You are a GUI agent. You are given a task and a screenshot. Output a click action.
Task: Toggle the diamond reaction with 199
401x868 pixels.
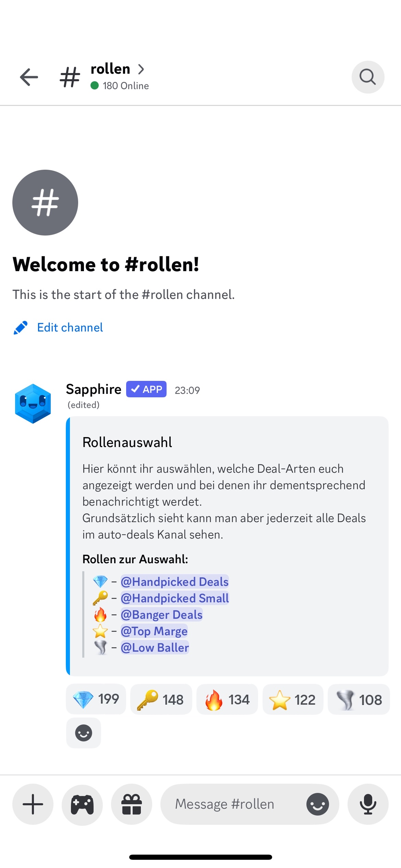[x=96, y=699]
